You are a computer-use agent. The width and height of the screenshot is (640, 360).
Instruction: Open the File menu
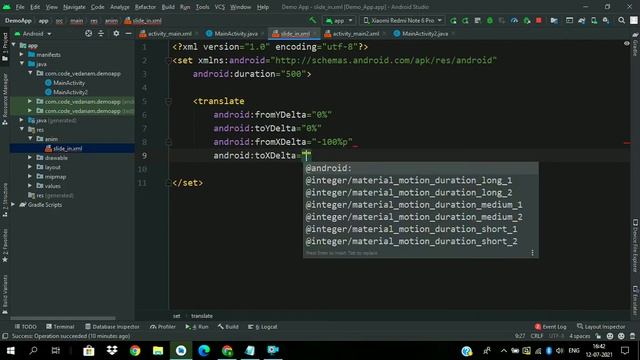(x=20, y=7)
